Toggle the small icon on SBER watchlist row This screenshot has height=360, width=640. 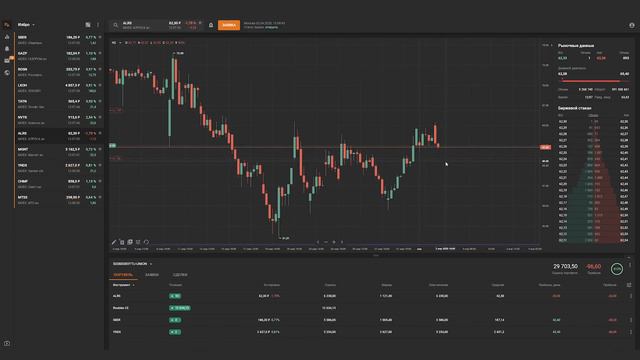coord(100,37)
